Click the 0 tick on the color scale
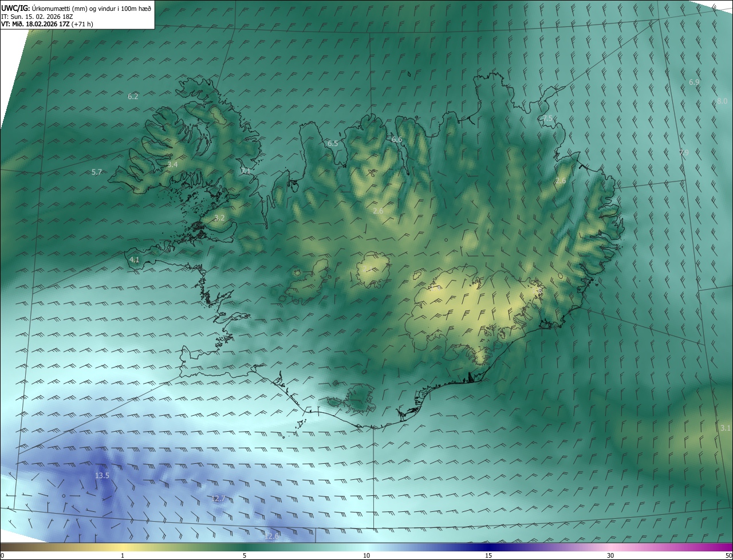 [x=2, y=555]
